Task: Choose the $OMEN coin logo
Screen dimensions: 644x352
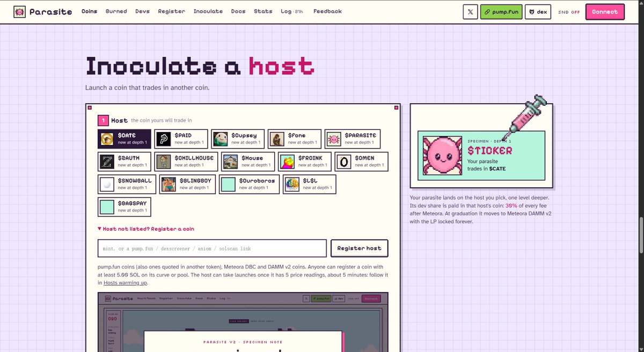Action: tap(345, 162)
